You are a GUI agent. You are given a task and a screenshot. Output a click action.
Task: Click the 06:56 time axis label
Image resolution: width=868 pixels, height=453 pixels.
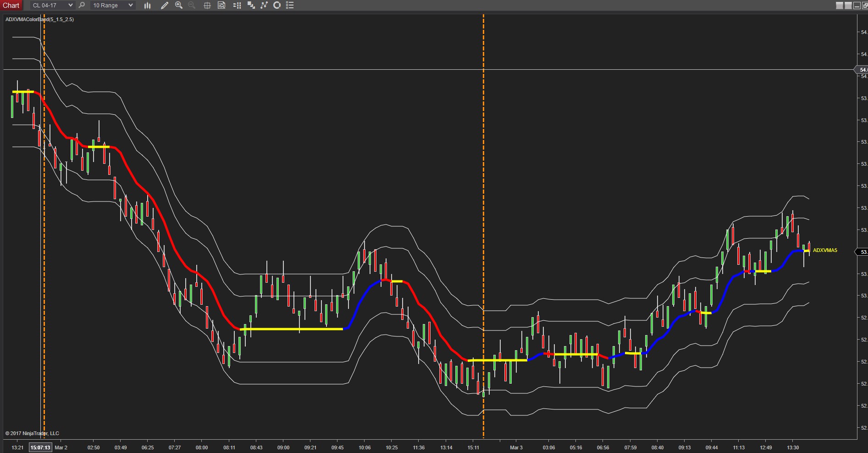coord(603,447)
